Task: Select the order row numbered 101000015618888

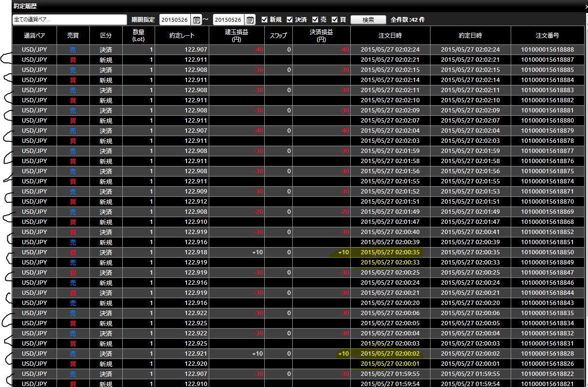Action: point(299,50)
